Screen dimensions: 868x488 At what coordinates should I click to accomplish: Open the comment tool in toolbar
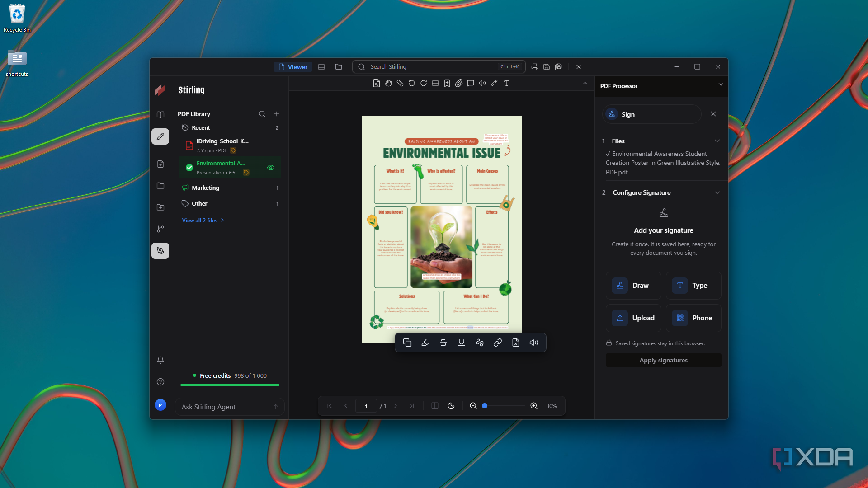point(471,83)
